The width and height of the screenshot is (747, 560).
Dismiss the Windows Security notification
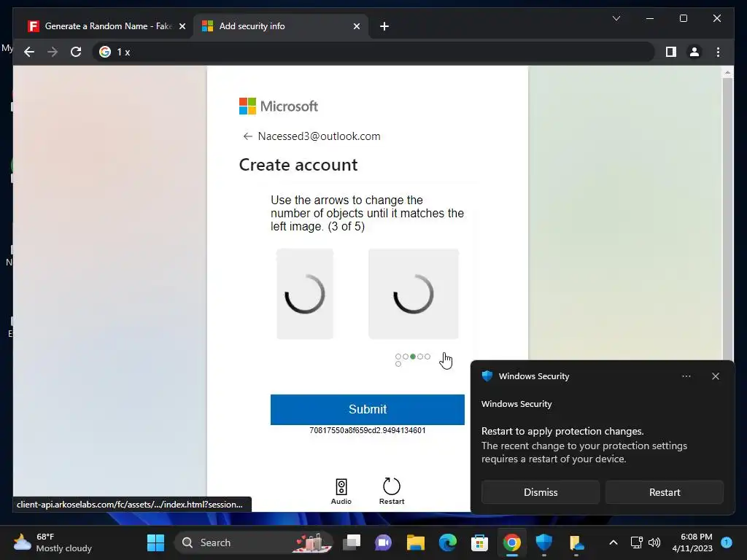pos(541,492)
